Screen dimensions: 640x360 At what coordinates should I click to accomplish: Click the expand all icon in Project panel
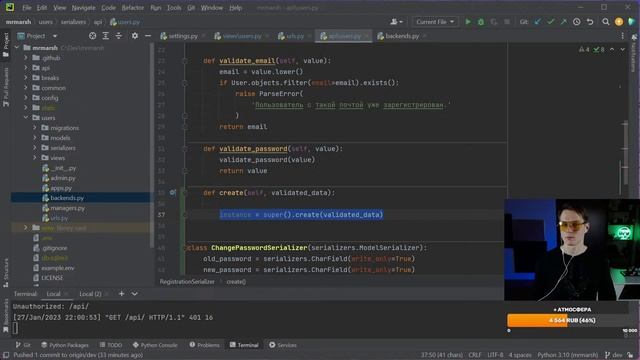point(106,36)
